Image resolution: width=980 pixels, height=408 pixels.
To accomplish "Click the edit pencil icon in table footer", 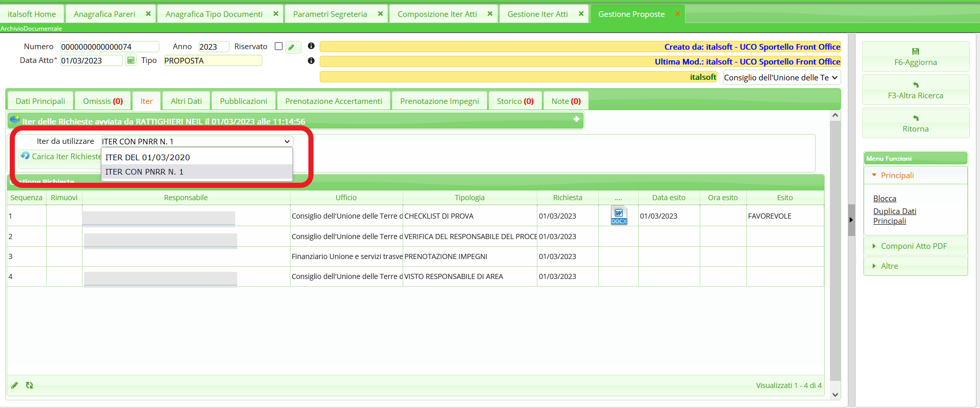I will 15,385.
